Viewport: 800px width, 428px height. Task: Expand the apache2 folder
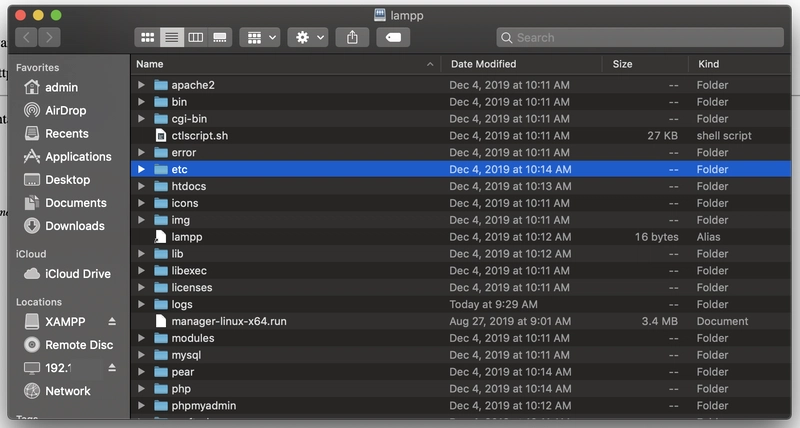[141, 85]
